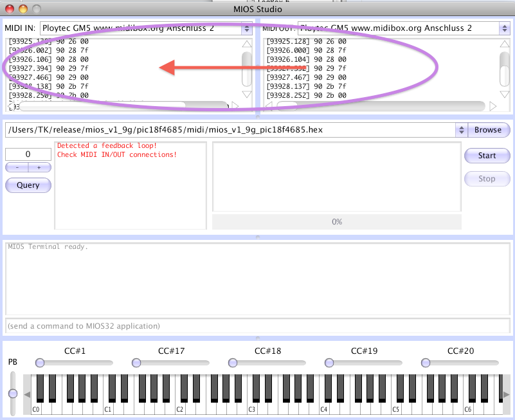Image resolution: width=515 pixels, height=420 pixels.
Task: Click the 'Check MIDI IN/OUT connections!' message
Action: click(117, 154)
